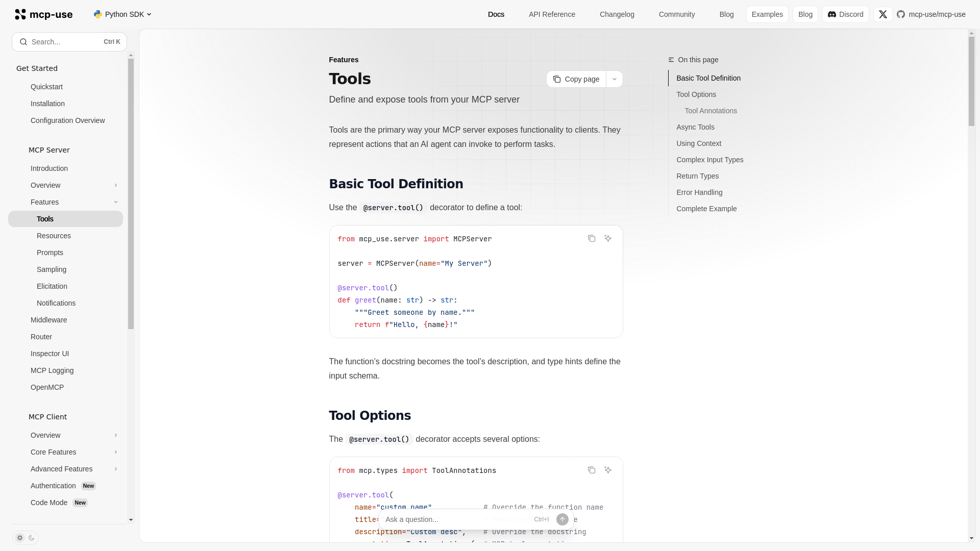Screen dimensions: 980x551
Task: Select Tools in the sidebar
Action: pos(65,219)
